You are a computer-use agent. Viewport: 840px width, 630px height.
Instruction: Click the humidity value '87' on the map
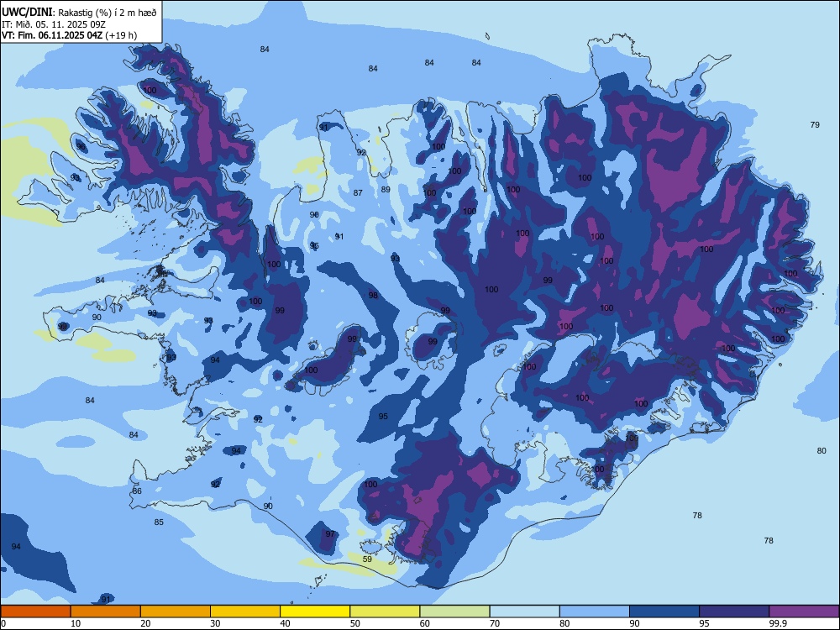click(358, 193)
